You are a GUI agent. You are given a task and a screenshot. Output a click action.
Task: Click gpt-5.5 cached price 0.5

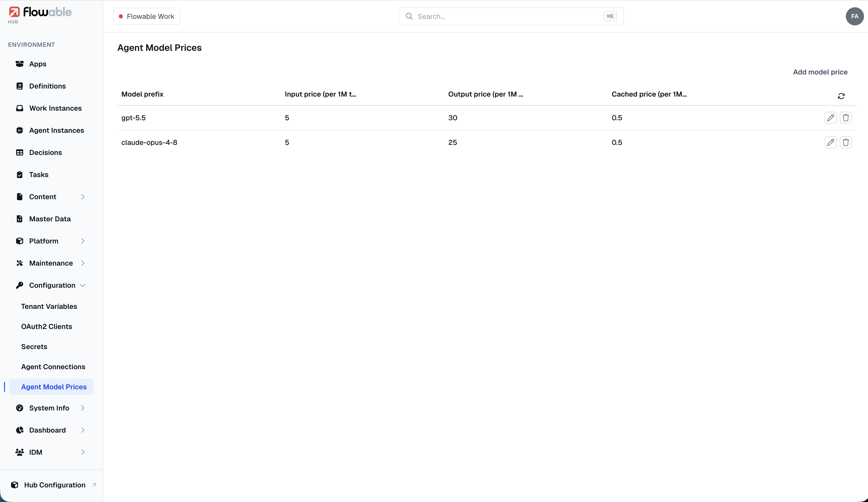[x=617, y=118]
